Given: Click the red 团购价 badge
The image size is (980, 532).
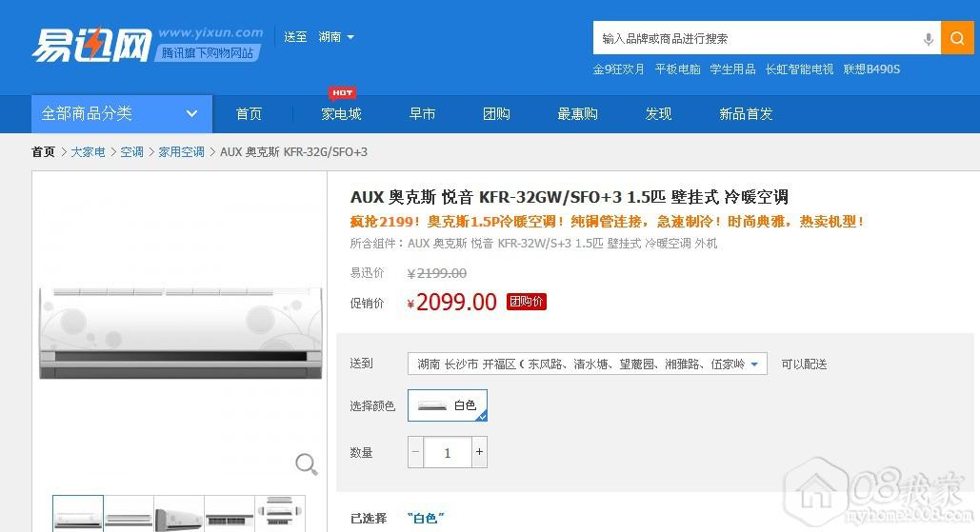Looking at the screenshot, I should [x=527, y=302].
